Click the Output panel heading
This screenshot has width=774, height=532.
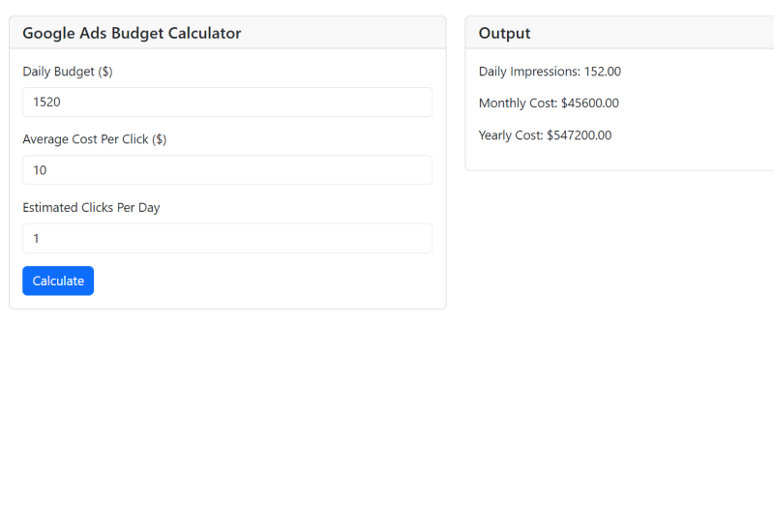point(504,33)
